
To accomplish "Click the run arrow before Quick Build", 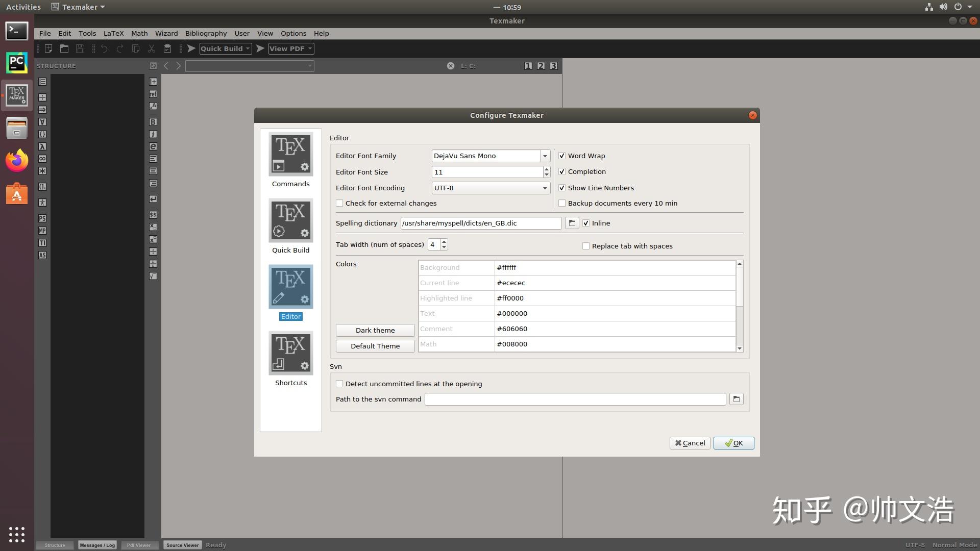I will [x=191, y=48].
